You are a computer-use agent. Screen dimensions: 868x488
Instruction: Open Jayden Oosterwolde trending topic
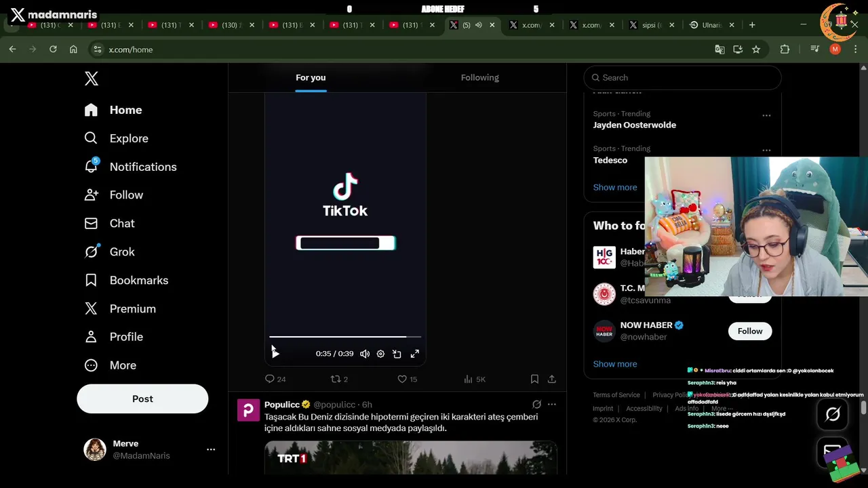point(634,125)
